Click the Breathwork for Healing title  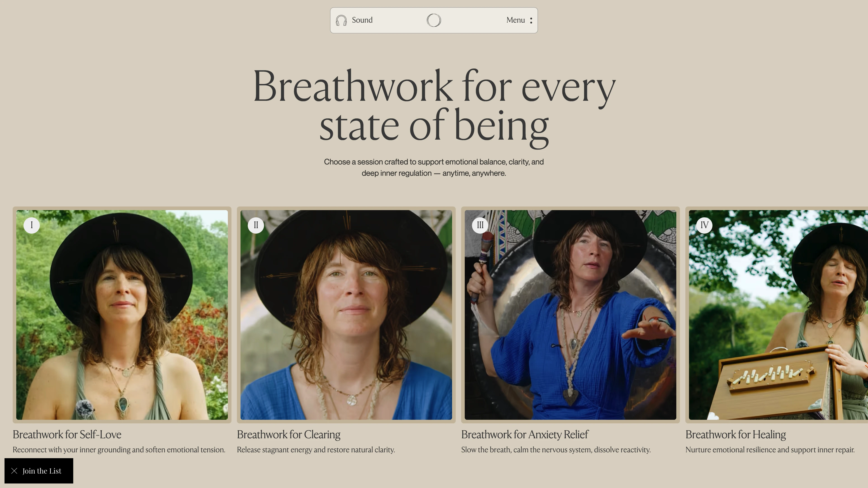(736, 434)
